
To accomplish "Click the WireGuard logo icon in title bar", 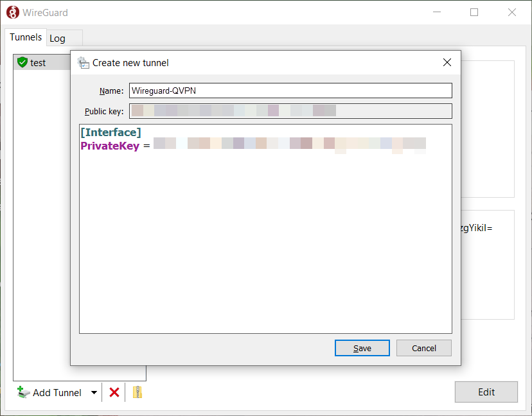I will [13, 13].
